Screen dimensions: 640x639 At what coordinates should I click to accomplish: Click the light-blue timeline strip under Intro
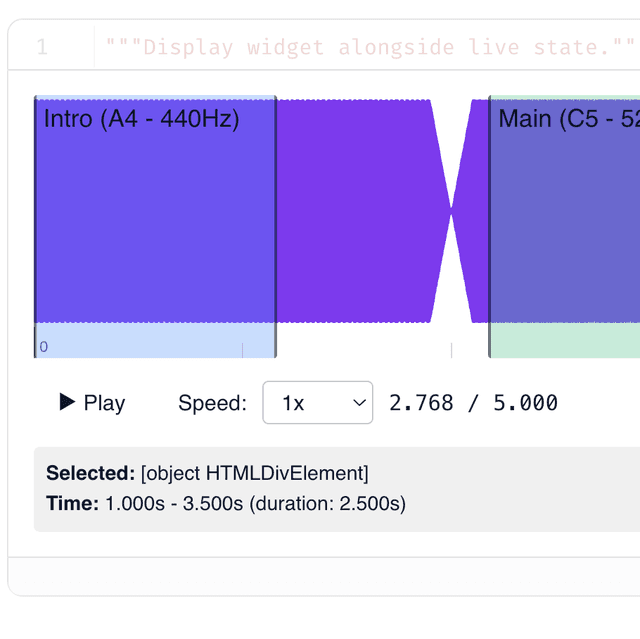coord(155,340)
